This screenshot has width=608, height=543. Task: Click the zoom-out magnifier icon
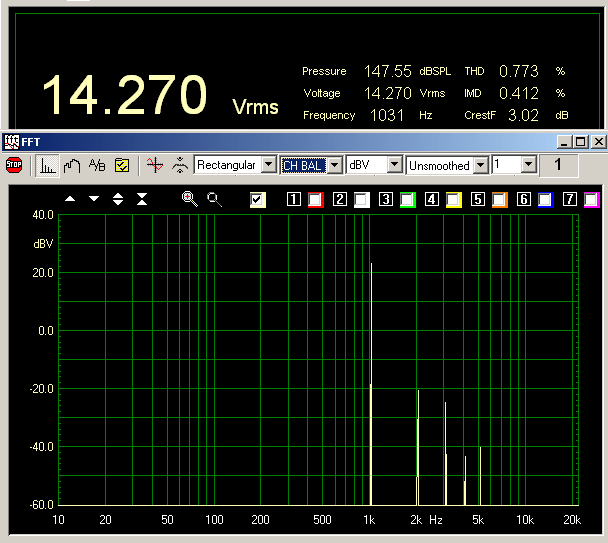click(214, 199)
